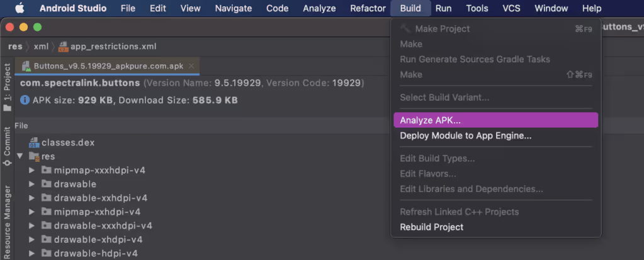The width and height of the screenshot is (644, 260).
Task: Click Run Generate Sources Gradle Tasks
Action: coord(495,59)
